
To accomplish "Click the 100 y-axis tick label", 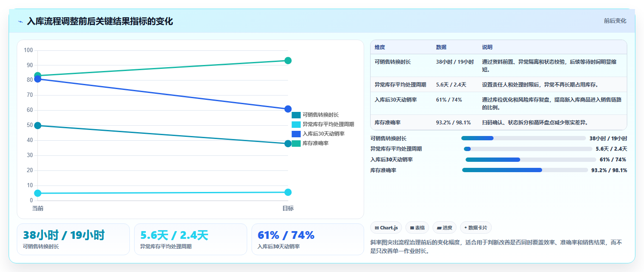I will tap(28, 50).
